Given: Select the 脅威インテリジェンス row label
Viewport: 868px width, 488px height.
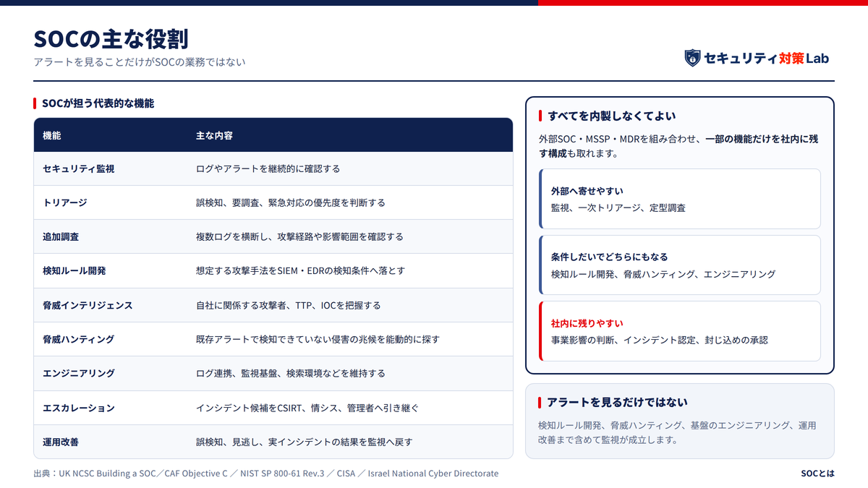Looking at the screenshot, I should point(88,305).
